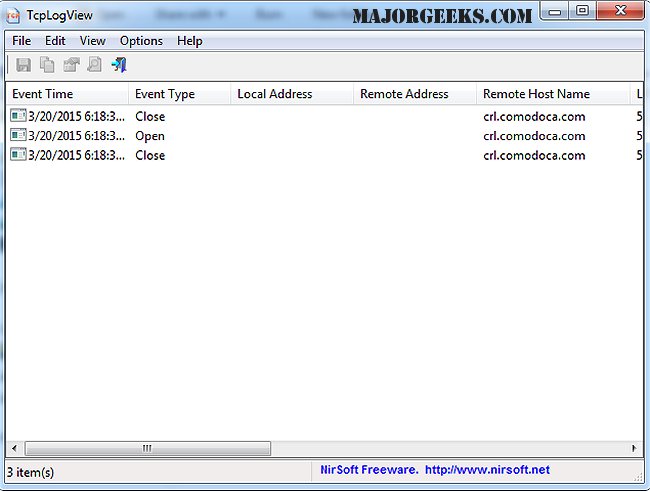Open the File menu
650x492 pixels.
[x=22, y=41]
